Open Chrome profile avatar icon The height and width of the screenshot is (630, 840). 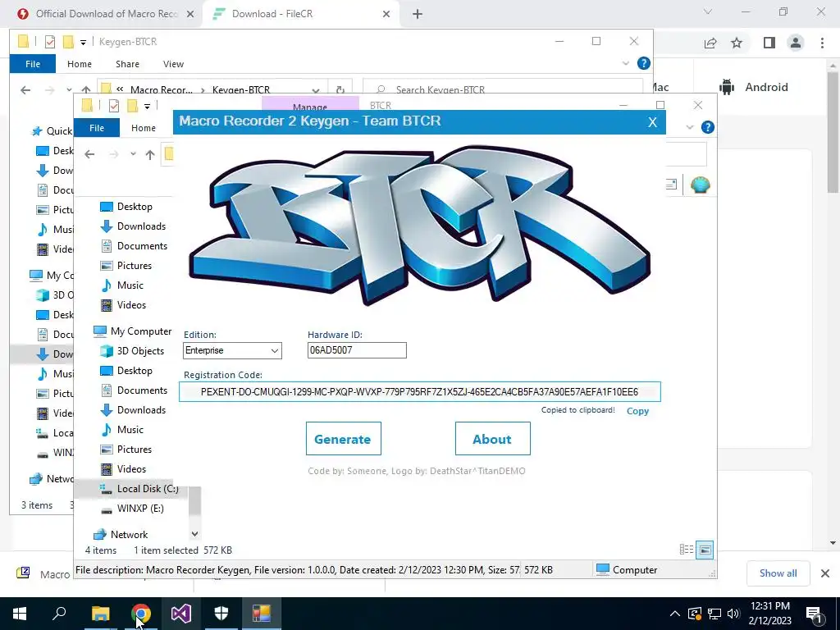[796, 43]
